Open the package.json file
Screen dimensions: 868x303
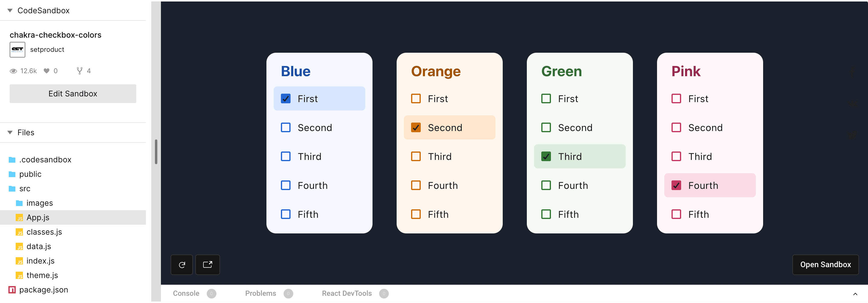[43, 289]
